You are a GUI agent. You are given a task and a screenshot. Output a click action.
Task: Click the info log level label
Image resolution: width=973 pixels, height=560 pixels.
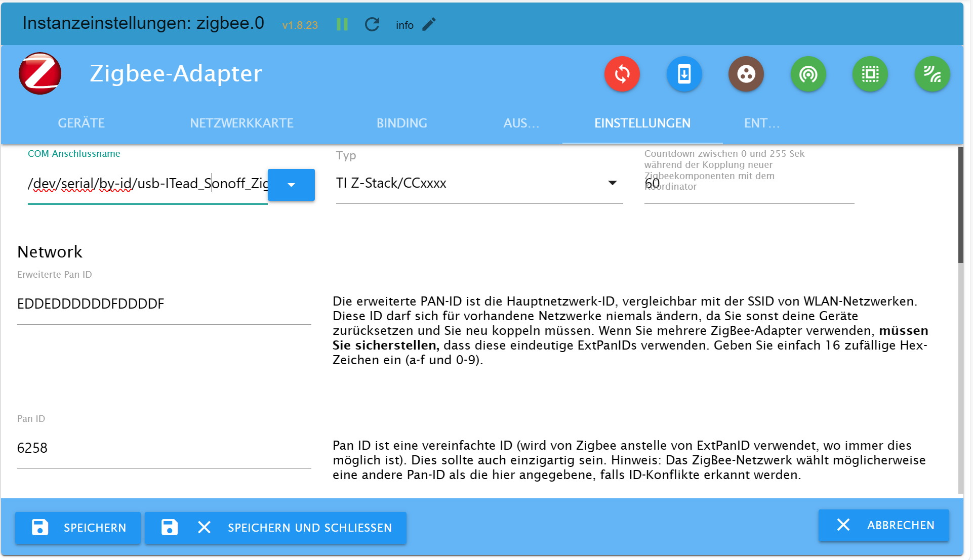(x=404, y=25)
